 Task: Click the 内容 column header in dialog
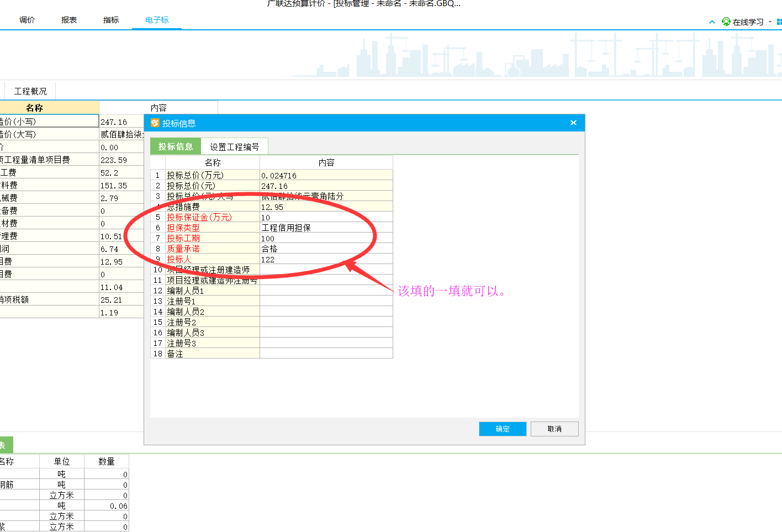coord(326,162)
